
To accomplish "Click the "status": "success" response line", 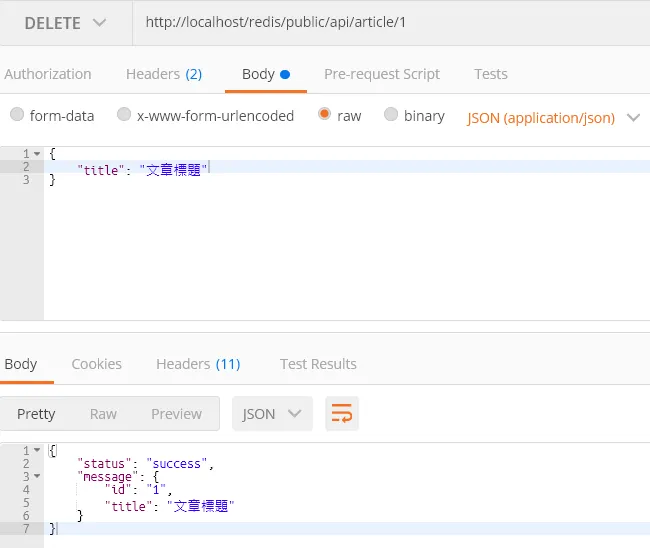I will click(x=145, y=463).
